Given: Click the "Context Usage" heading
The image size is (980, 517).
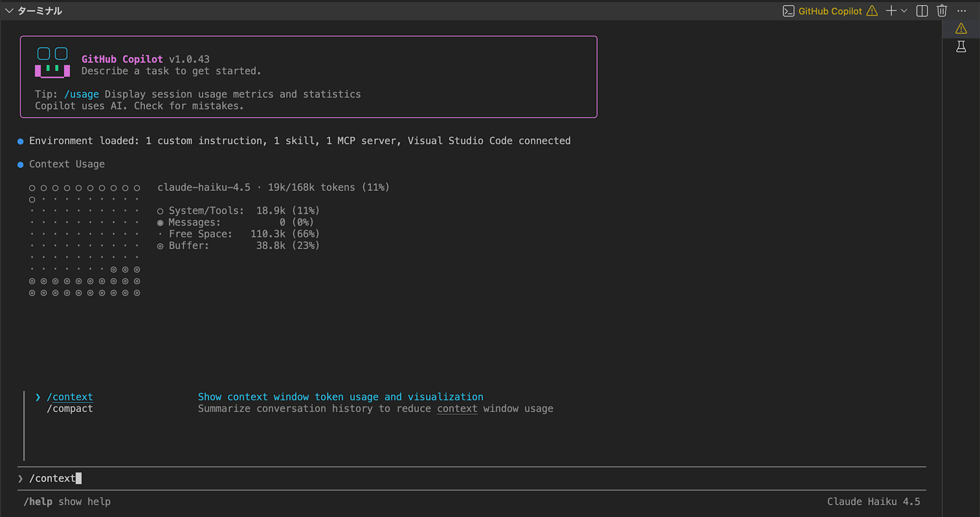Looking at the screenshot, I should coord(67,164).
